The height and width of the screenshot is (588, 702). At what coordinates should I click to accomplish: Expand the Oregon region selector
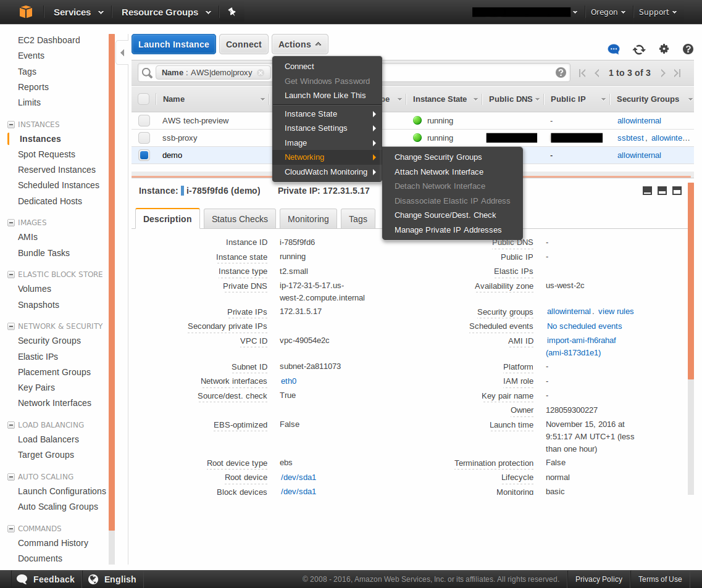tap(608, 12)
